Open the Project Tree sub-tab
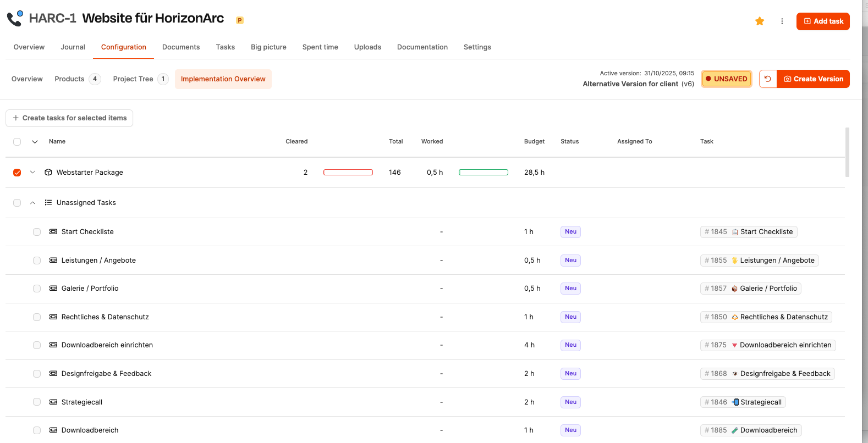 (x=133, y=79)
